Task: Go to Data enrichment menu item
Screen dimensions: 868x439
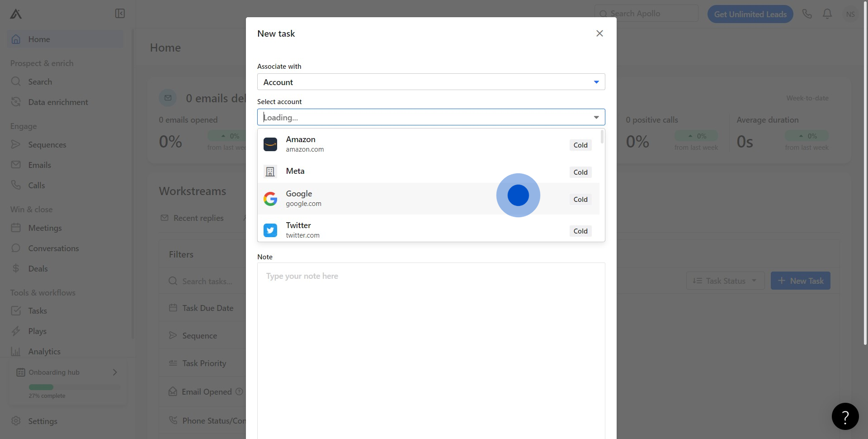Action: [x=58, y=102]
